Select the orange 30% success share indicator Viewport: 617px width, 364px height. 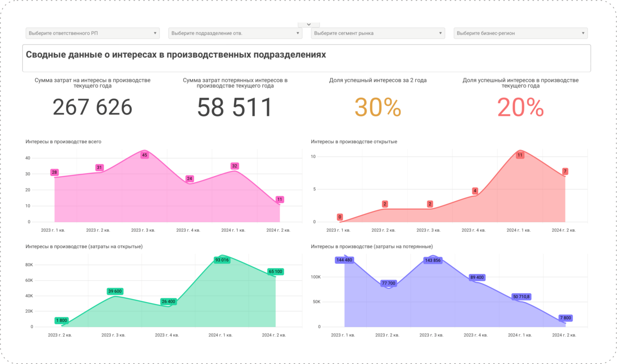click(x=378, y=107)
